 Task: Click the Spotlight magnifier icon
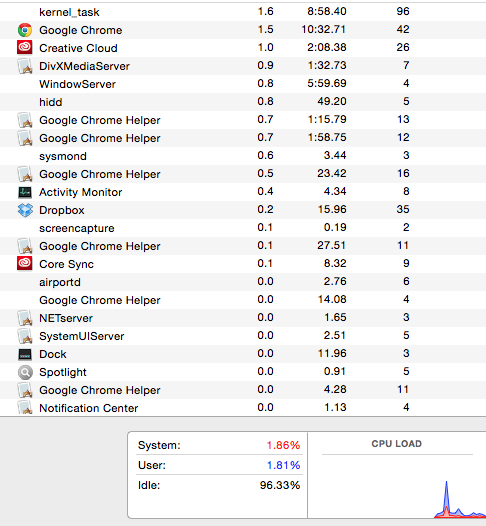[x=25, y=372]
